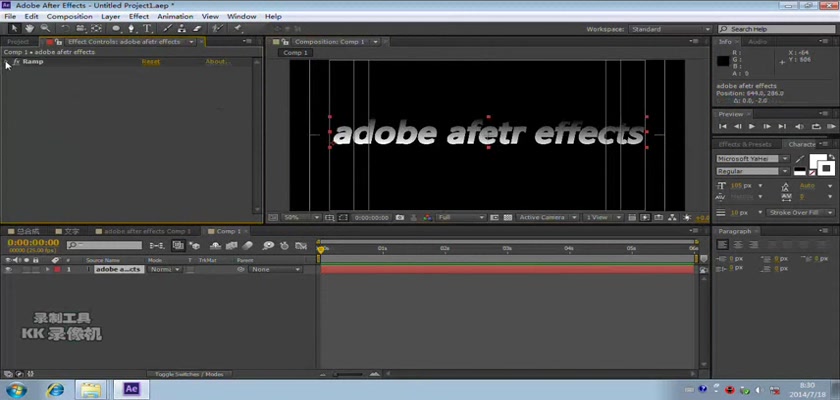
Task: Open the 1 View layout dropdown
Action: click(x=603, y=218)
